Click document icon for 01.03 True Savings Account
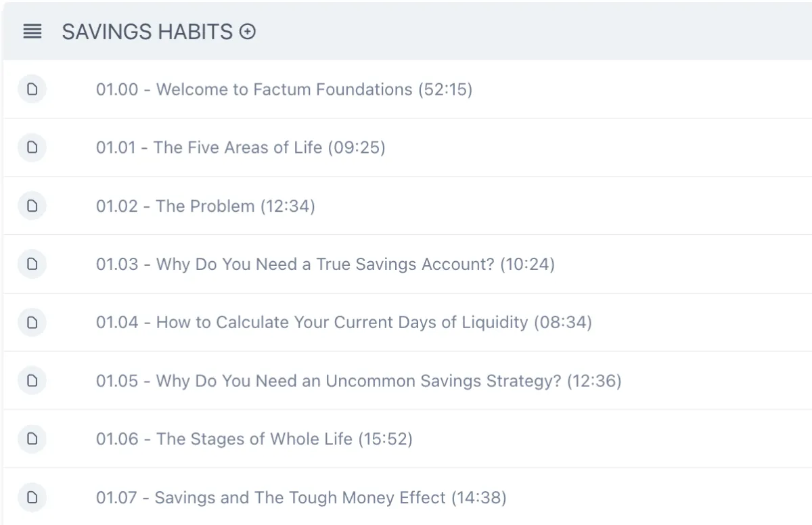This screenshot has width=812, height=525. point(32,263)
